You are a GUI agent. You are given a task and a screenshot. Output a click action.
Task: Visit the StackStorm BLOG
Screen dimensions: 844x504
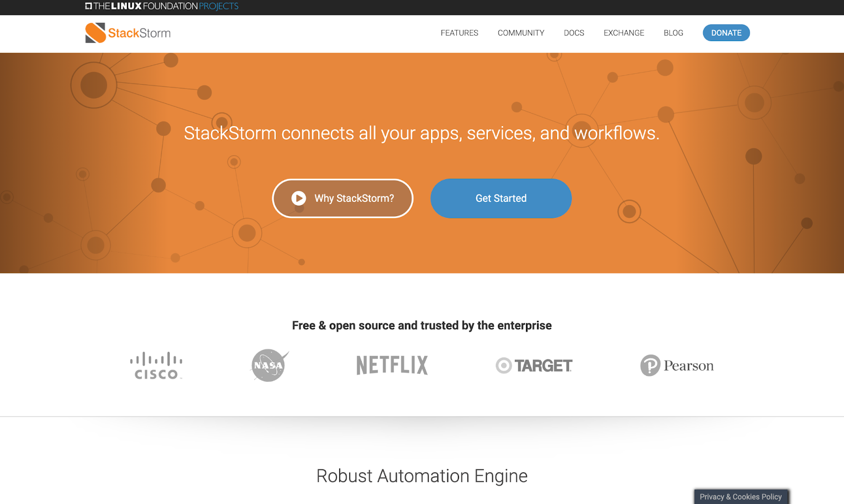click(673, 33)
